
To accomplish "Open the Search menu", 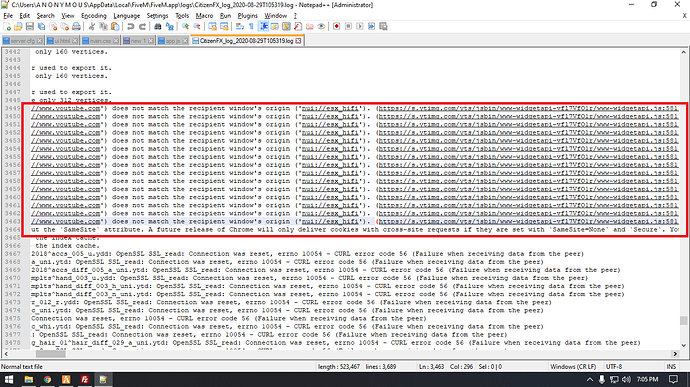I will [45, 15].
